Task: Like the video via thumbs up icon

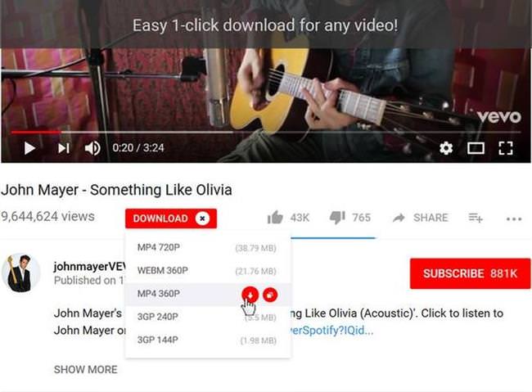Action: 275,218
